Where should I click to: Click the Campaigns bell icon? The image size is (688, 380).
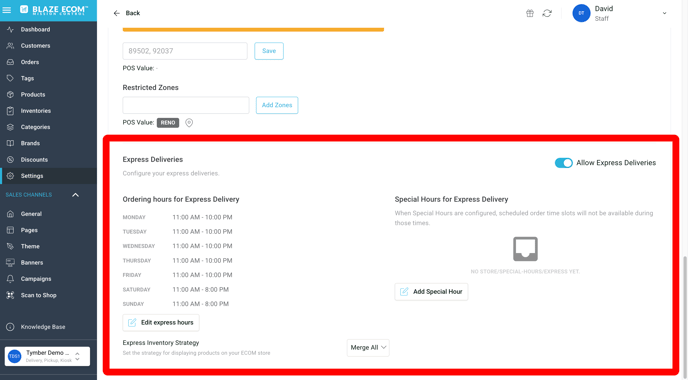pyautogui.click(x=10, y=279)
